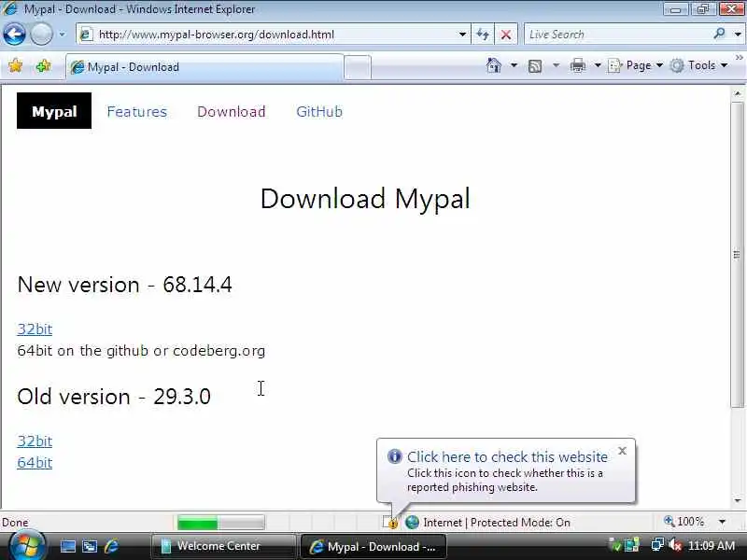This screenshot has width=747, height=560.
Task: Click the Internet zone globe icon
Action: click(412, 523)
